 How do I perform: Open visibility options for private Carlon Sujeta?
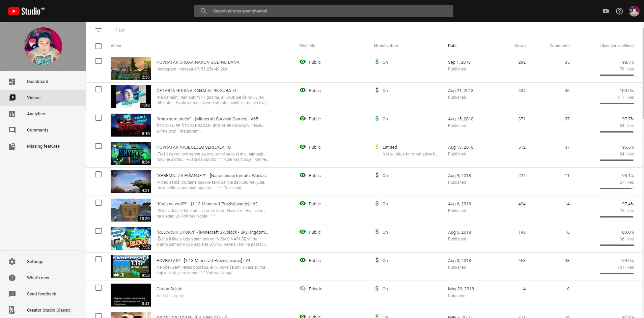click(311, 289)
